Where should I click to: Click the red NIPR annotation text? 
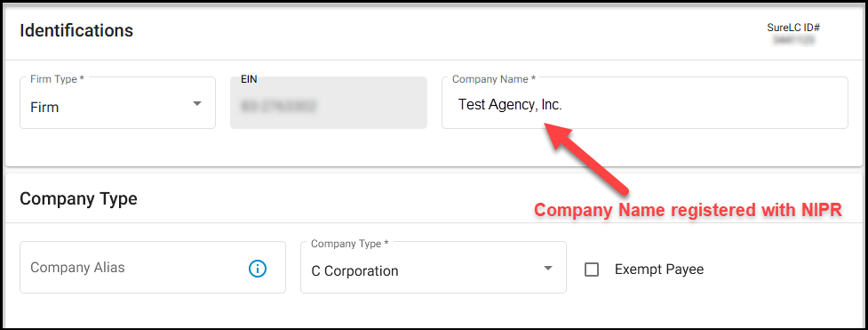click(x=688, y=210)
